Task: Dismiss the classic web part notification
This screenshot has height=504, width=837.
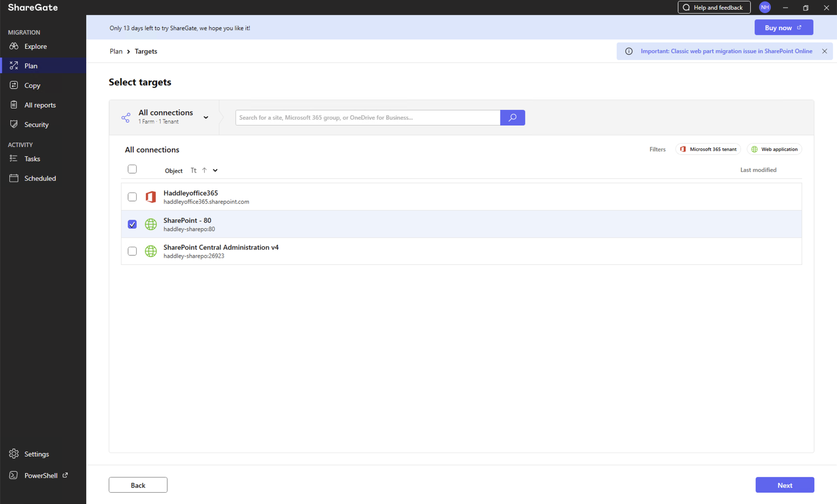Action: click(x=824, y=51)
